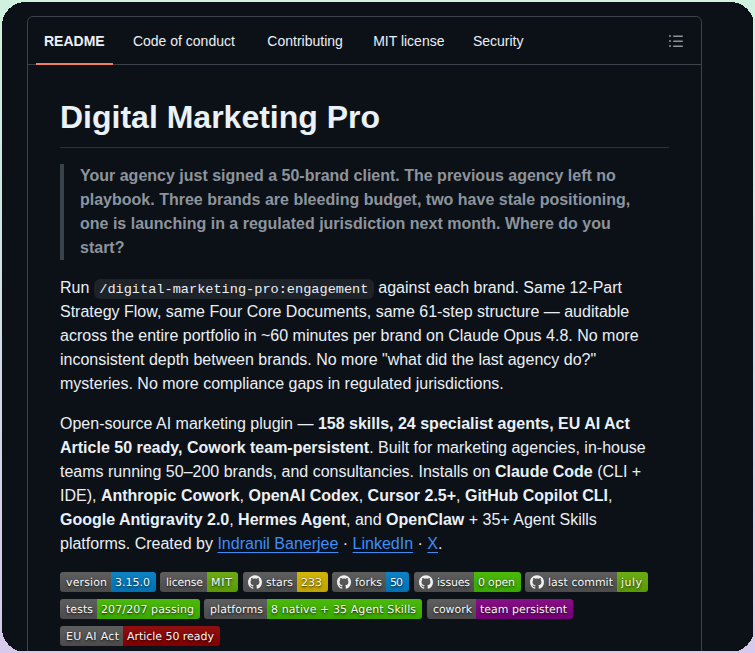This screenshot has width=755, height=653.
Task: Click the cowork team persistent badge
Action: click(500, 609)
